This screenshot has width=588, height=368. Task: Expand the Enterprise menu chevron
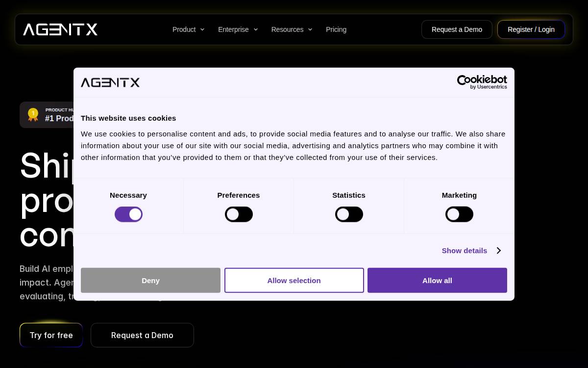256,29
